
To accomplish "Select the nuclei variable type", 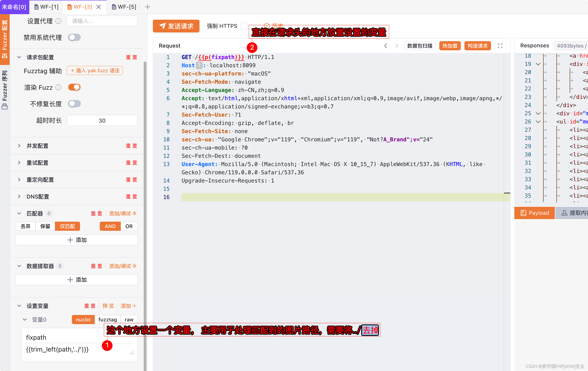I will tap(83, 320).
